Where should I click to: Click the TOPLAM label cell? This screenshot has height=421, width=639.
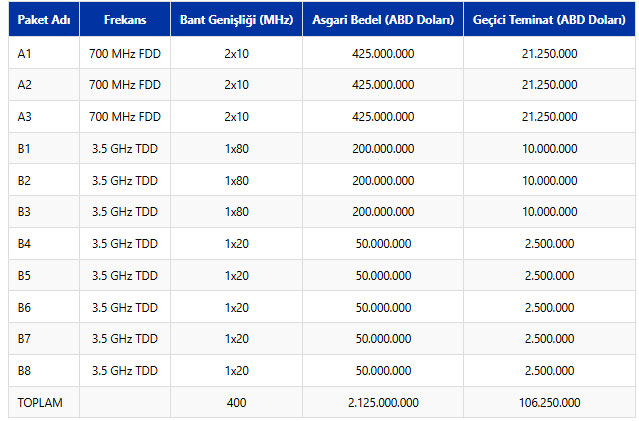[40, 403]
